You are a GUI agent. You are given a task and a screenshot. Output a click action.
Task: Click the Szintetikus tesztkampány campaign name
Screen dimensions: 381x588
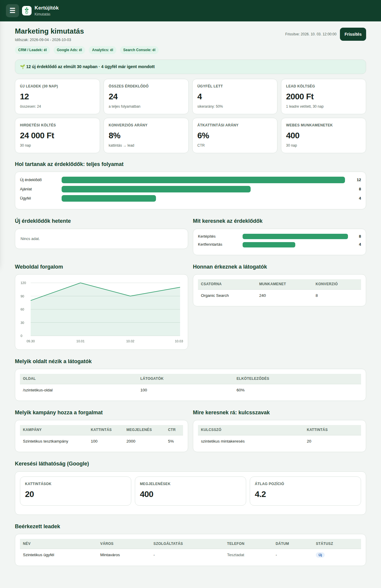[46, 441]
